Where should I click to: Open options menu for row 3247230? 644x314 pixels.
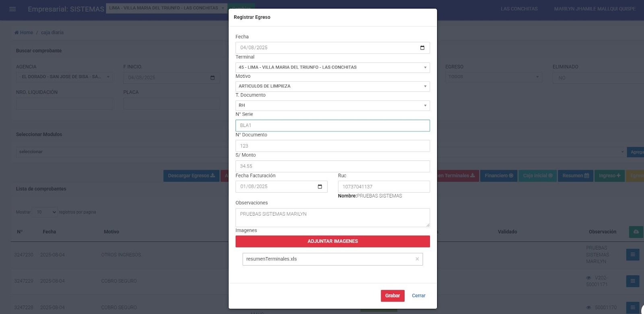(632, 255)
